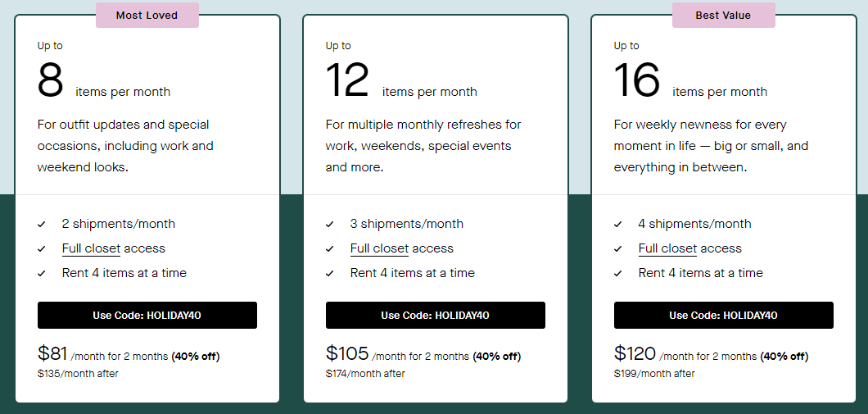Image resolution: width=868 pixels, height=414 pixels.
Task: Choose the 12-item plan's Use Code: HOLIDAY40 button
Action: [436, 316]
